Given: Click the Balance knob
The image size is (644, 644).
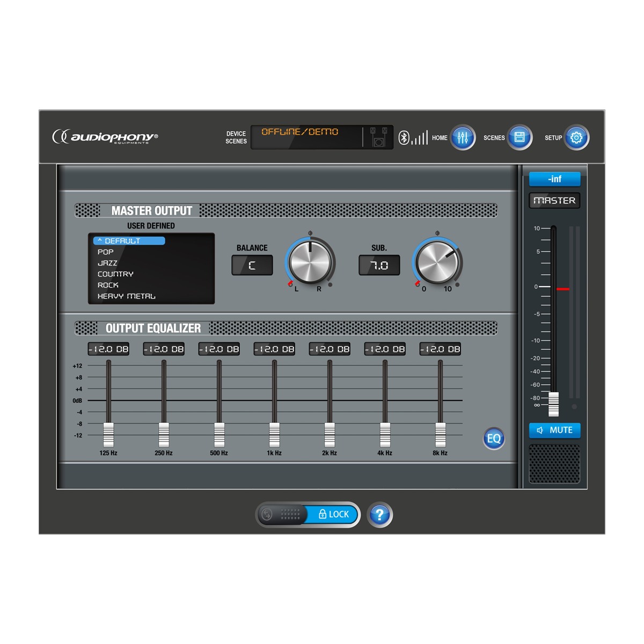Looking at the screenshot, I should pos(310,263).
